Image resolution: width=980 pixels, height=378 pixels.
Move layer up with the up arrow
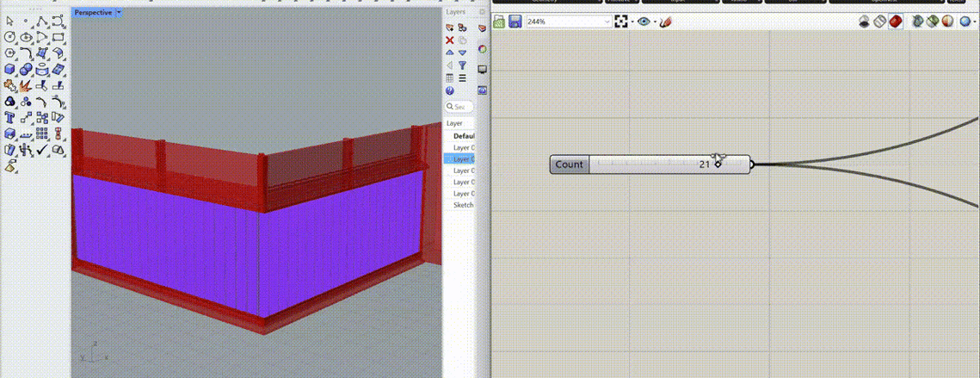(449, 53)
